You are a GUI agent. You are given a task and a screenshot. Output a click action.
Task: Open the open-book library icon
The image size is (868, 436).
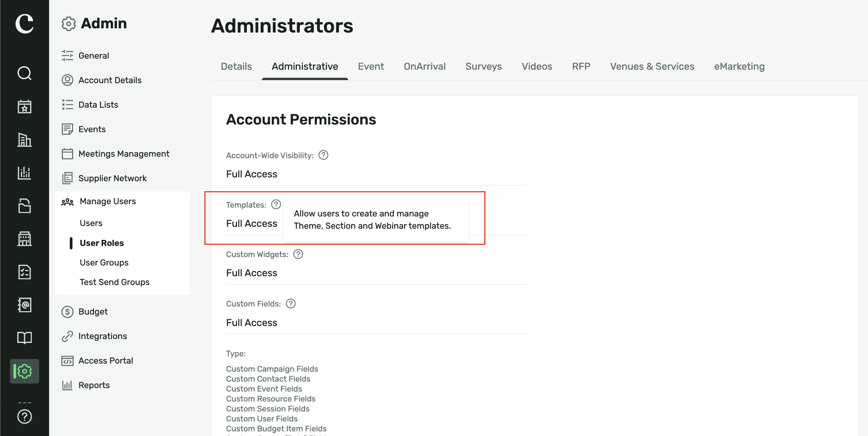click(25, 338)
